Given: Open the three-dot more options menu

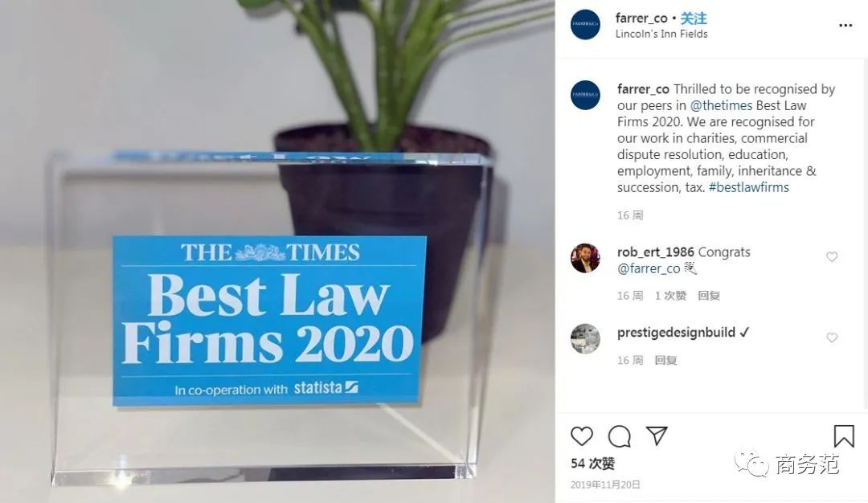Looking at the screenshot, I should [x=845, y=26].
